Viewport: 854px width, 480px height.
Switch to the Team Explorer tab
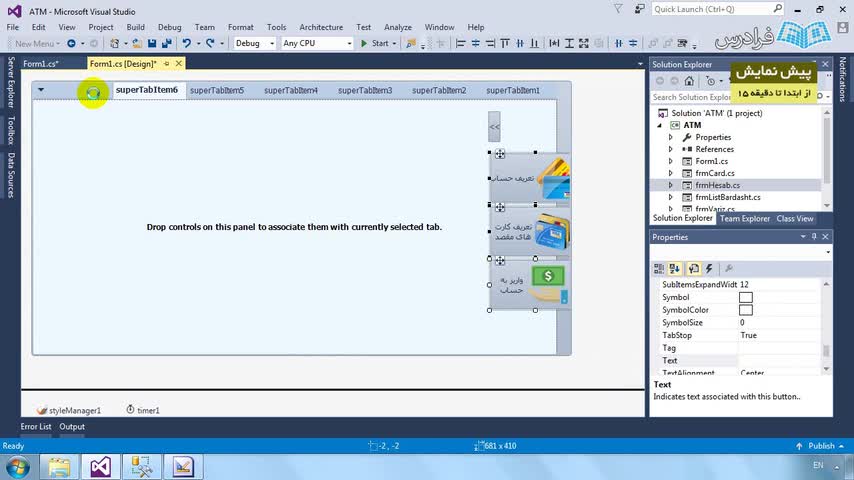point(745,218)
